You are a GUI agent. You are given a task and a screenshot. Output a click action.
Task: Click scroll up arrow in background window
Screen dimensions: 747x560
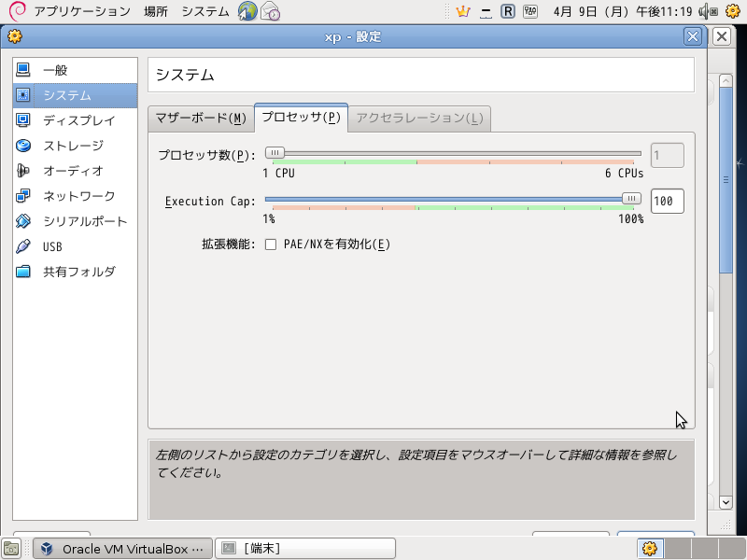(x=726, y=81)
